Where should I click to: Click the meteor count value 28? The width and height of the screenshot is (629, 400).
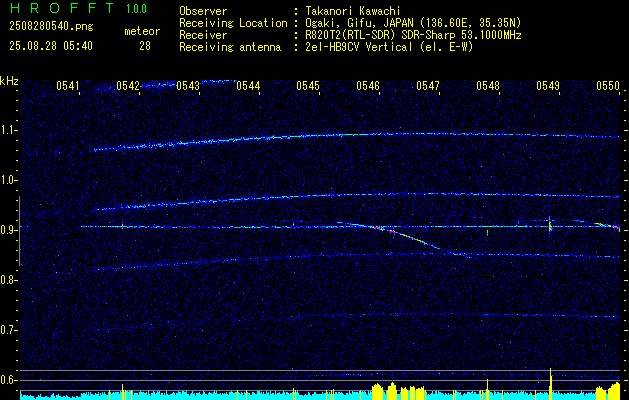tap(145, 46)
